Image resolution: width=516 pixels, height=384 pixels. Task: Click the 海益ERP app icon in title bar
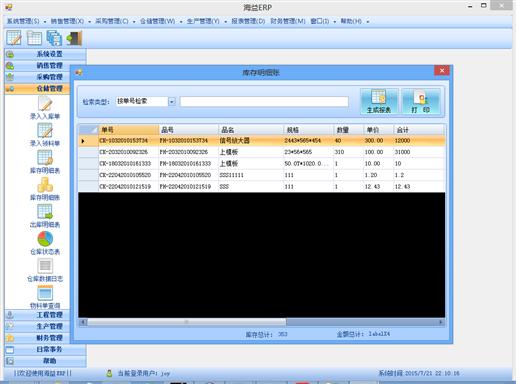9,7
